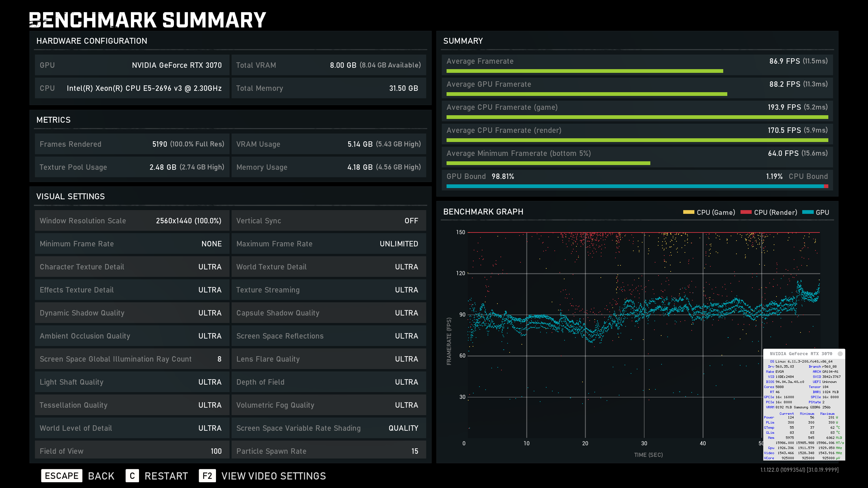Click the Total VRAM '8.00 GB' value
The image size is (868, 488).
click(x=343, y=65)
